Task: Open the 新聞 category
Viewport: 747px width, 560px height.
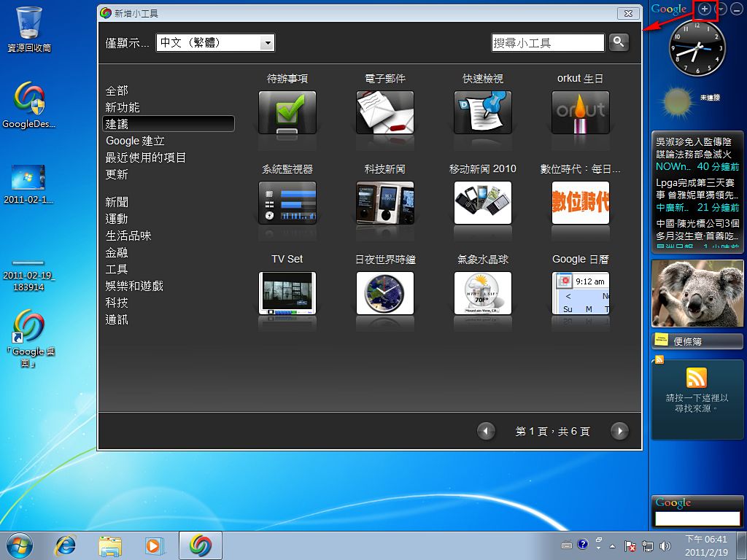Action: [x=117, y=202]
